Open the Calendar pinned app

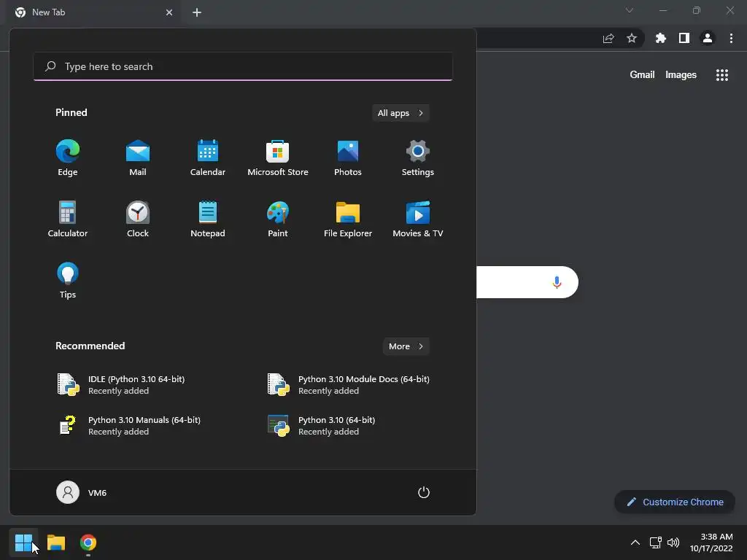coord(208,158)
